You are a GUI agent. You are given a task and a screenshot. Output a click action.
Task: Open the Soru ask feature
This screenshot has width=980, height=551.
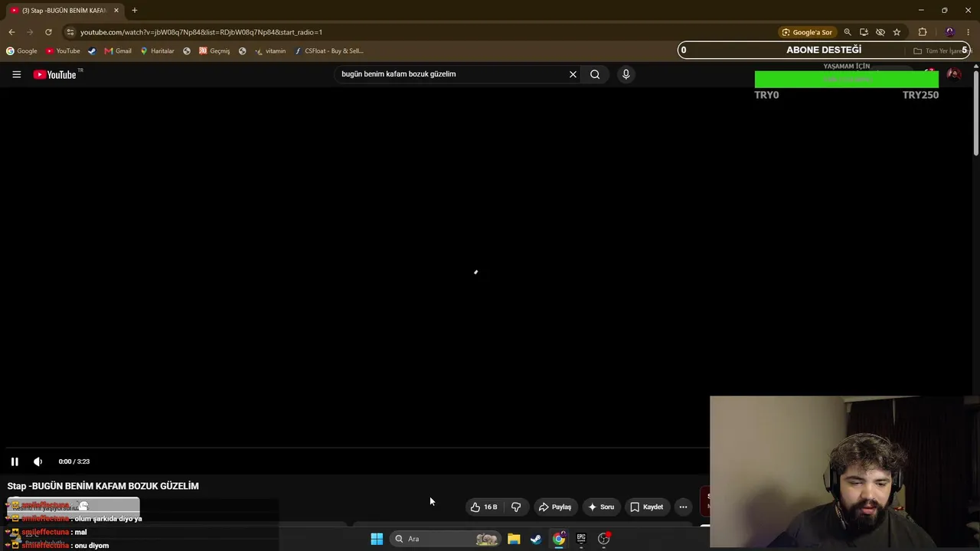(601, 507)
